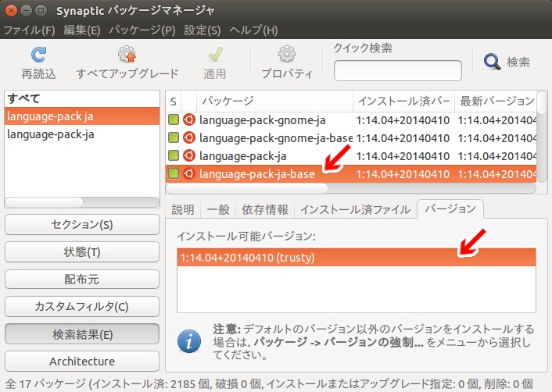
Task: Sort by the パッケージ column header
Action: coord(274,102)
